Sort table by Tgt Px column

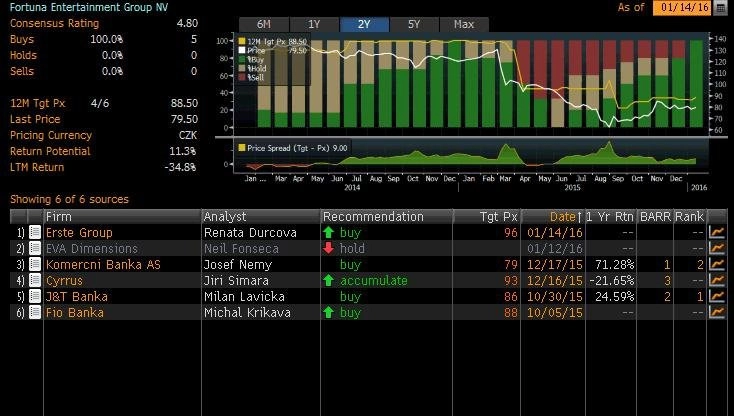[487, 217]
